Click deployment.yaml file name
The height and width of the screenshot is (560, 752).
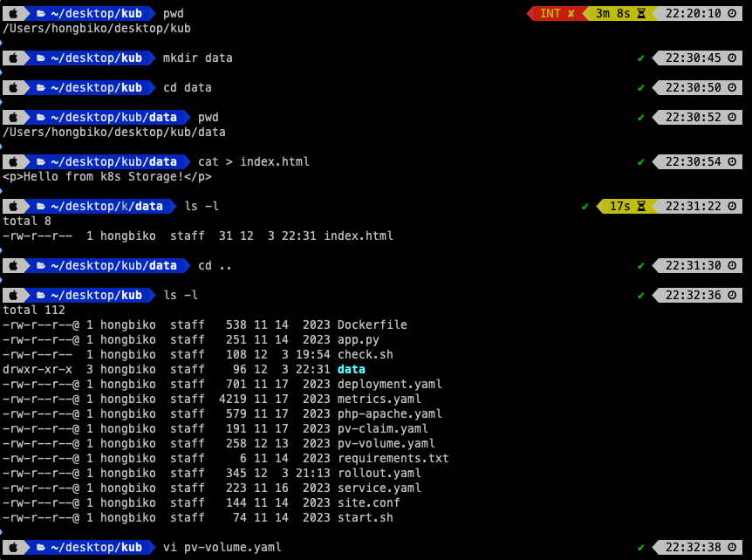(x=389, y=385)
